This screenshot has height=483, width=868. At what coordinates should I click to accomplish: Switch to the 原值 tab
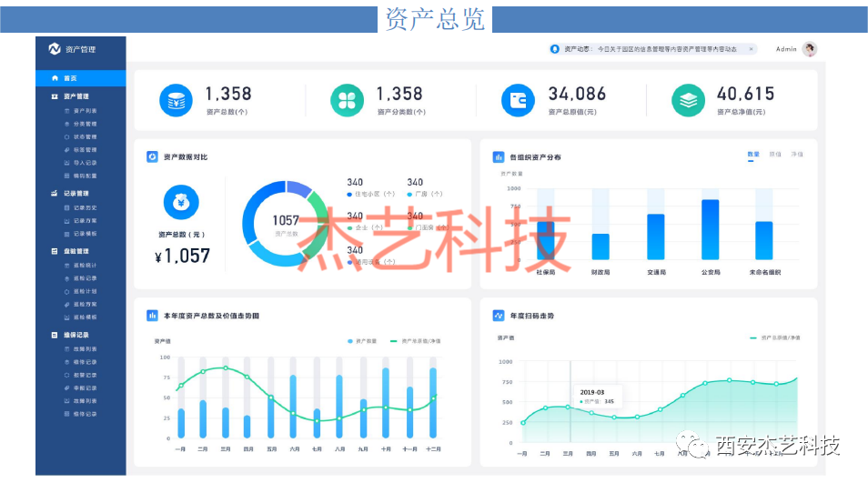[775, 155]
